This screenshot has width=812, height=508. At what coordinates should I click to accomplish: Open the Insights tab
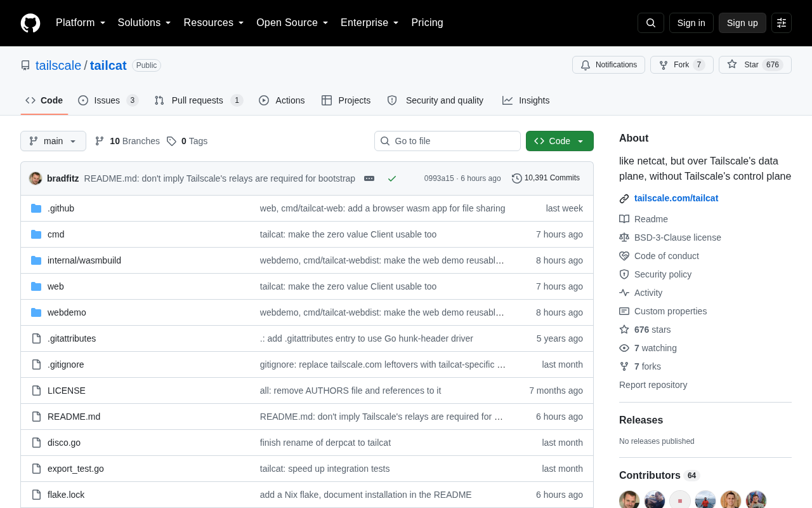pos(526,100)
